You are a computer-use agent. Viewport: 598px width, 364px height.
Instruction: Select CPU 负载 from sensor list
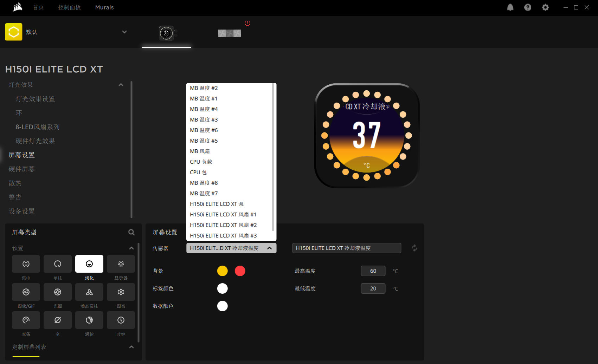tap(201, 162)
